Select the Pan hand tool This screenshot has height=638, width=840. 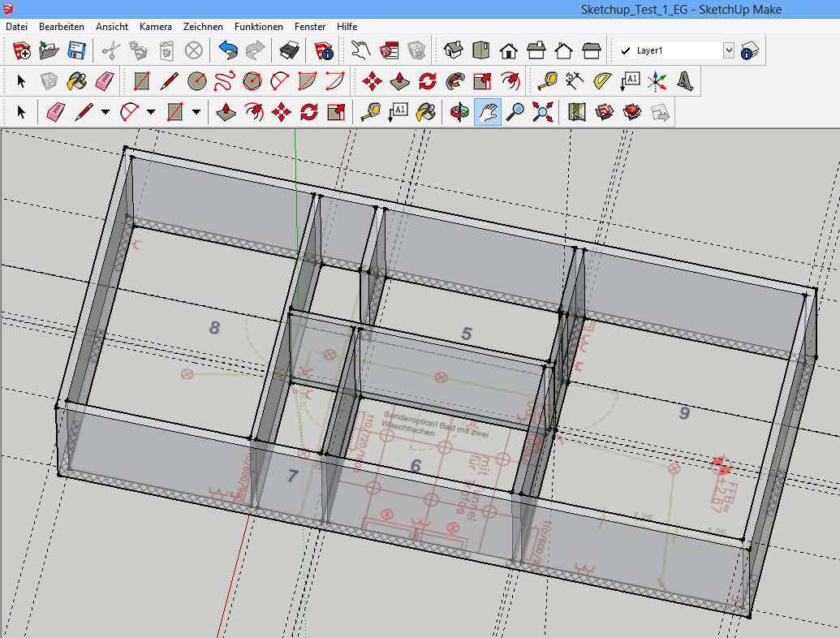pyautogui.click(x=488, y=113)
